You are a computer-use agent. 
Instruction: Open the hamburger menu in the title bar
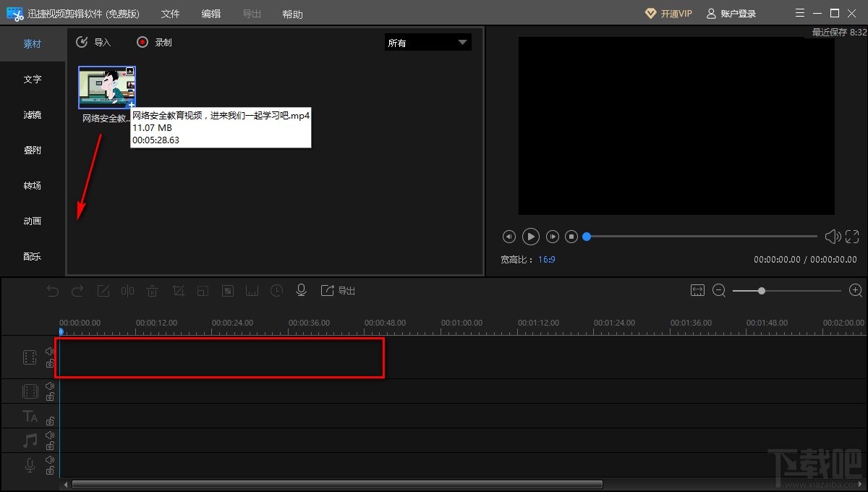(x=799, y=13)
